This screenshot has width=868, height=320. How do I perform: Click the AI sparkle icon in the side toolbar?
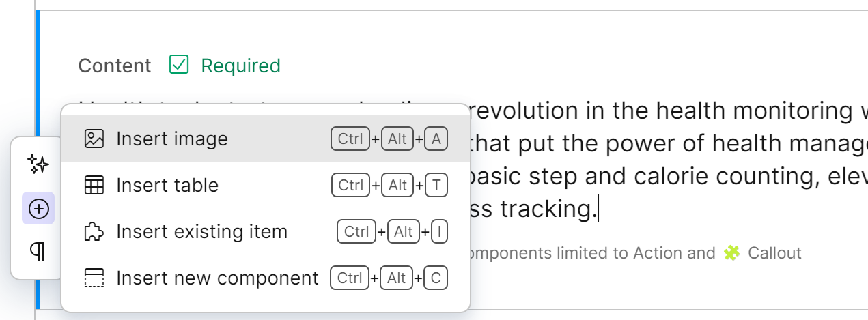pyautogui.click(x=38, y=163)
